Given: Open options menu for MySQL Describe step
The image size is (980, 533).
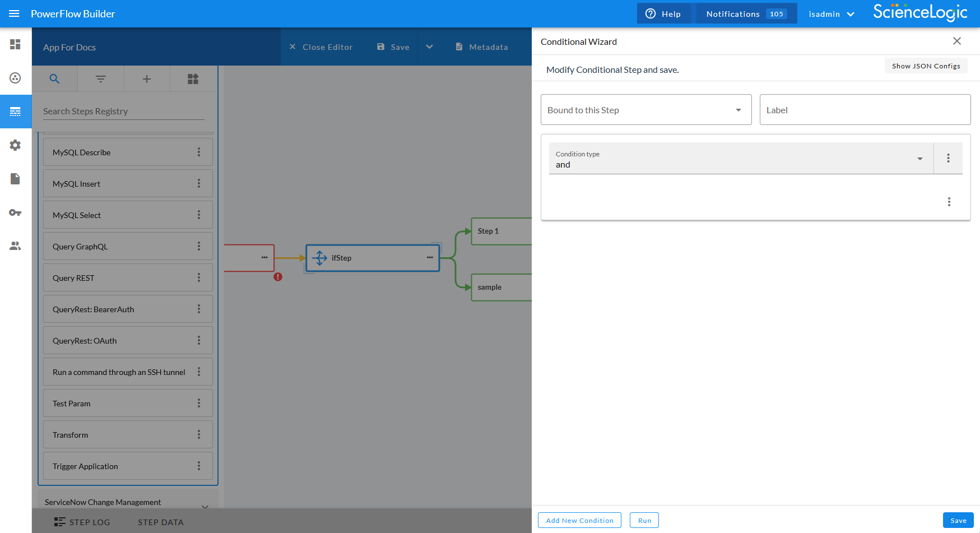Looking at the screenshot, I should [x=199, y=152].
